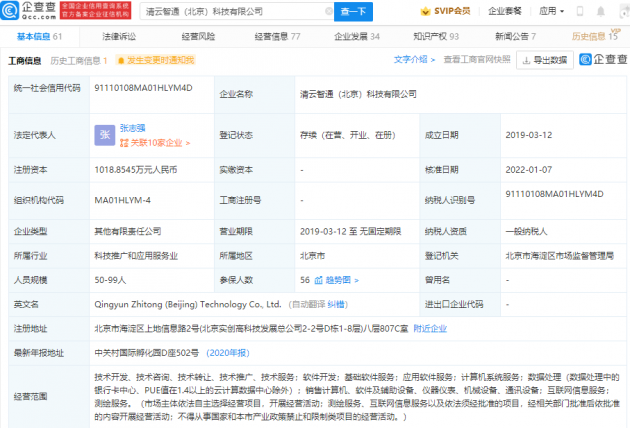
Task: Switch to 知识产权 93 tab
Action: click(x=436, y=37)
